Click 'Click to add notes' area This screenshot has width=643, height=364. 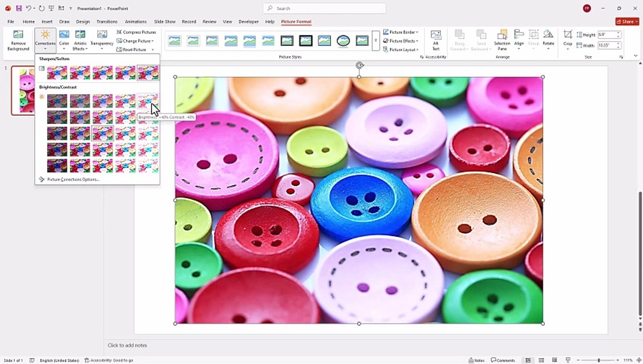(x=127, y=345)
